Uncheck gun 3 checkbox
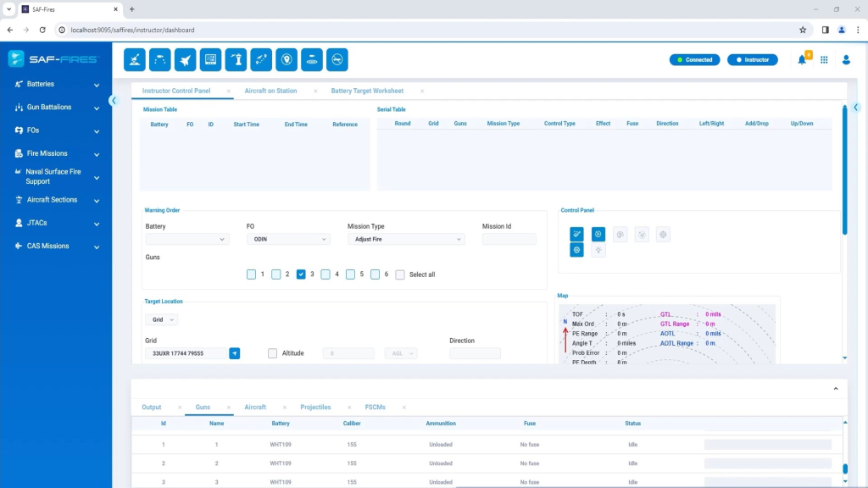Screen dimensions: 868x488 (x=301, y=274)
